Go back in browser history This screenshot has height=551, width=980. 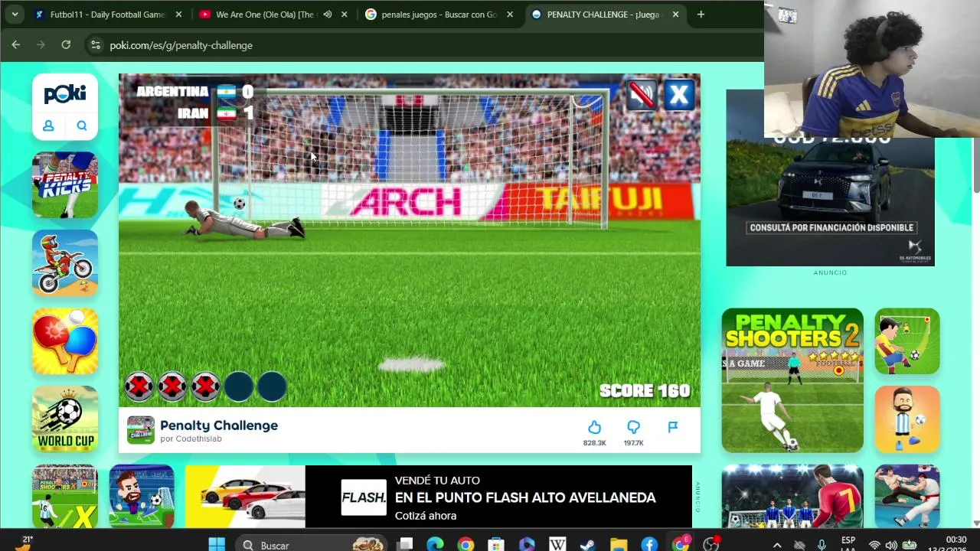pyautogui.click(x=16, y=45)
